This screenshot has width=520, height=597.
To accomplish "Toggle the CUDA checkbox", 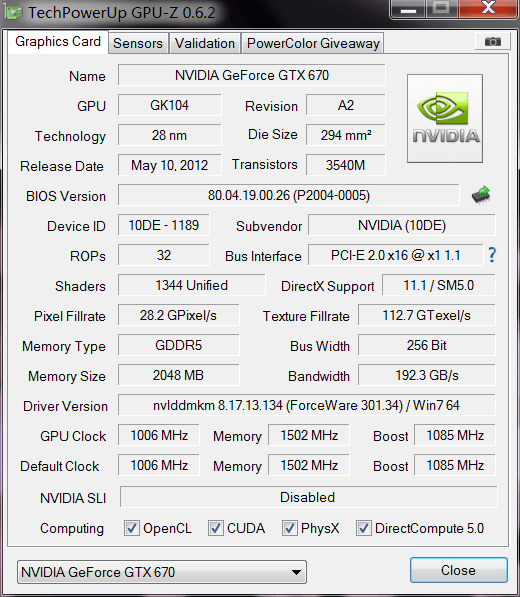I will point(215,528).
